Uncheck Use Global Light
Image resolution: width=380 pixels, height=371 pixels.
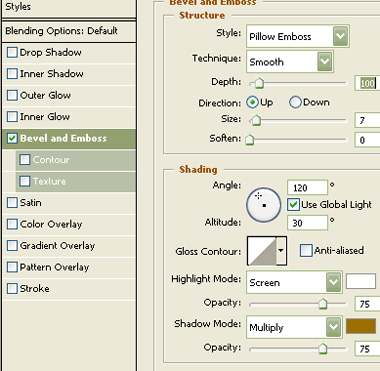pos(293,205)
